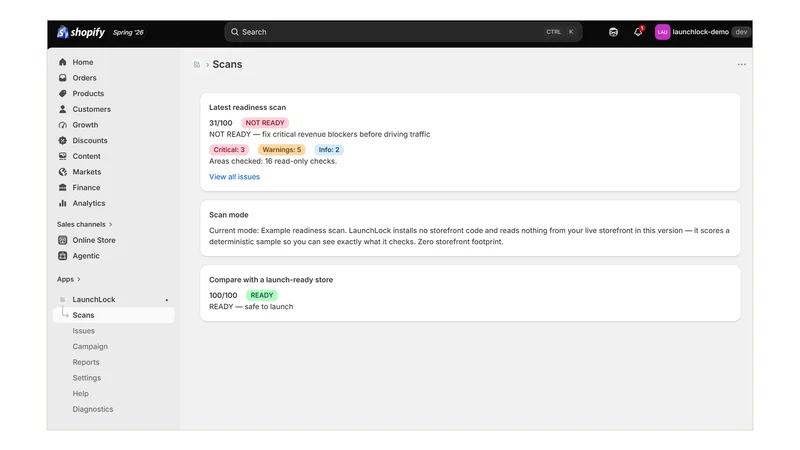The width and height of the screenshot is (800, 450).
Task: Open launchlock-demo account menu
Action: pyautogui.click(x=702, y=32)
